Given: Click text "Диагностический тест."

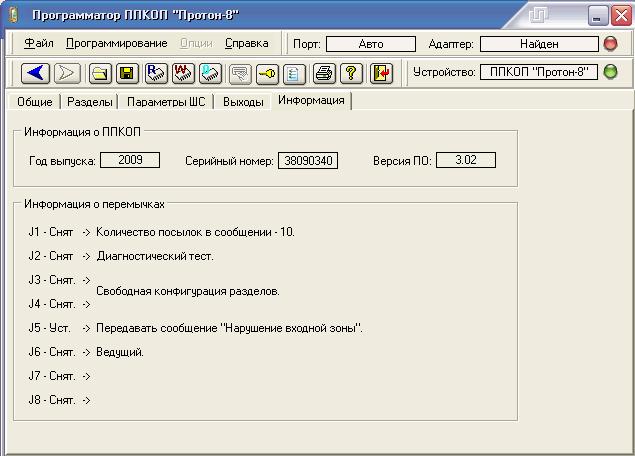Looking at the screenshot, I should [x=155, y=256].
